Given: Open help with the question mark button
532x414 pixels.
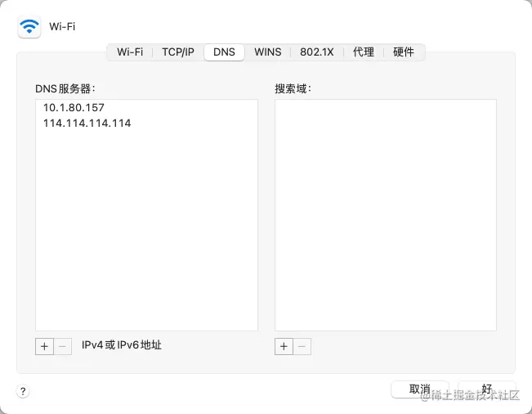Looking at the screenshot, I should pos(23,391).
